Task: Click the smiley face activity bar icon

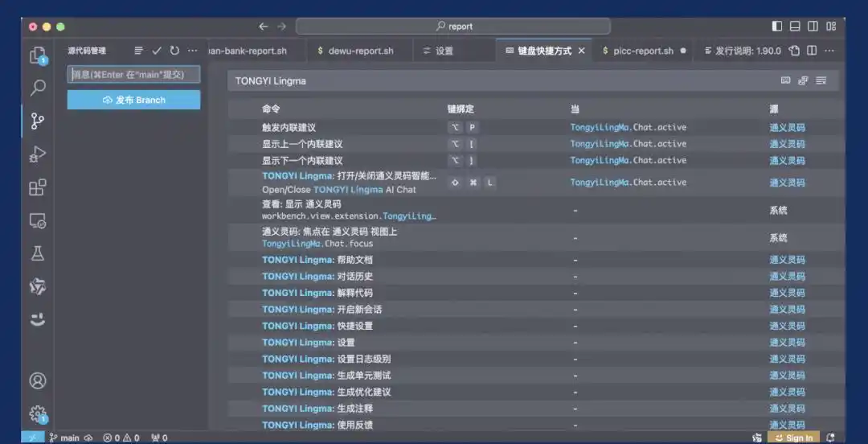Action: (x=38, y=320)
